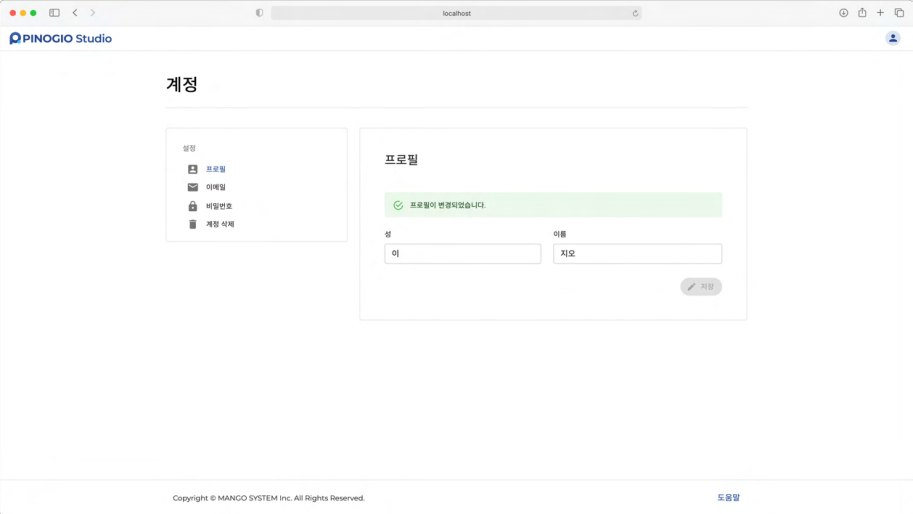
Task: Click the email envelope icon in sidebar
Action: (x=193, y=187)
